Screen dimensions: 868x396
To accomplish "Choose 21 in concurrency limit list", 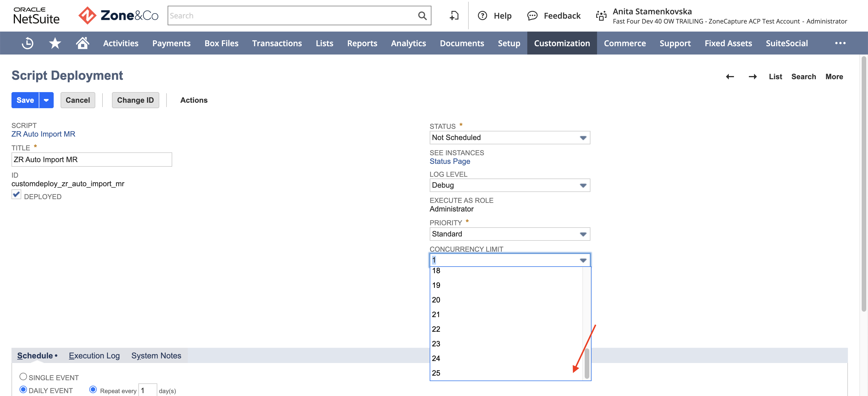I will click(506, 315).
